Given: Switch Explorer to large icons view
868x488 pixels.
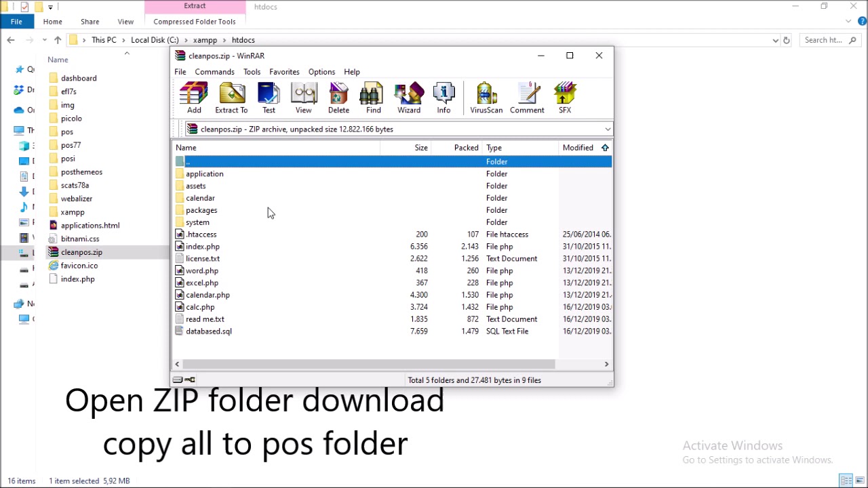Looking at the screenshot, I should click(x=859, y=481).
